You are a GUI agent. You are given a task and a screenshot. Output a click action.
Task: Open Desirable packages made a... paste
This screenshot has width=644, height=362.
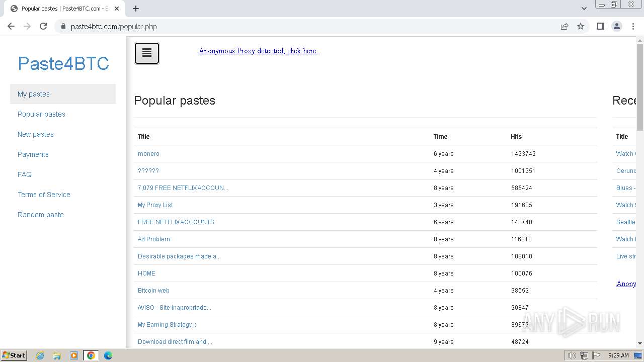click(179, 256)
